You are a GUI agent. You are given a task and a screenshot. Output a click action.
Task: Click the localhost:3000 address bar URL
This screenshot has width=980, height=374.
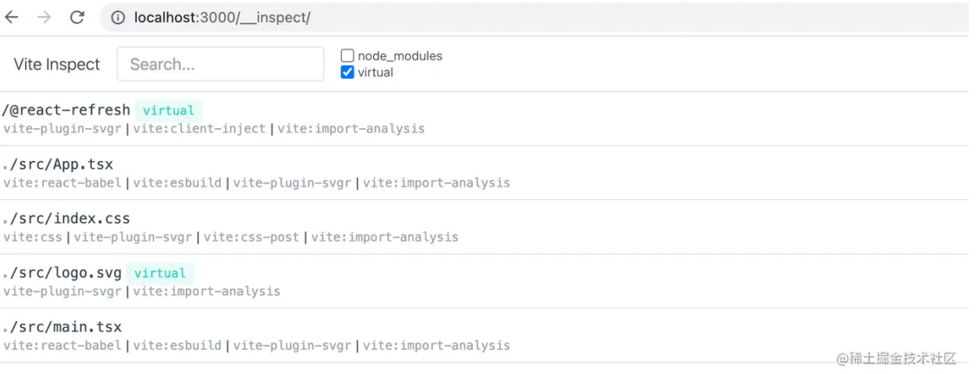point(222,17)
